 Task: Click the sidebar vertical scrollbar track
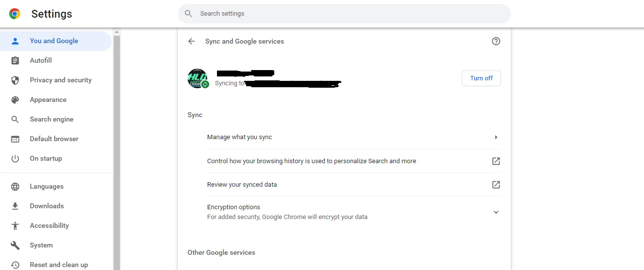[x=117, y=152]
